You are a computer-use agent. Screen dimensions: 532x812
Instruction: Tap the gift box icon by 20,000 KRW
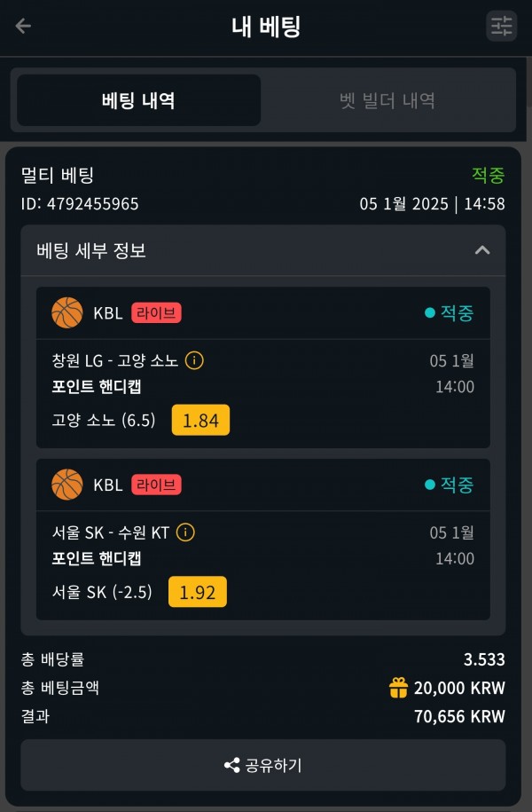[x=398, y=688]
